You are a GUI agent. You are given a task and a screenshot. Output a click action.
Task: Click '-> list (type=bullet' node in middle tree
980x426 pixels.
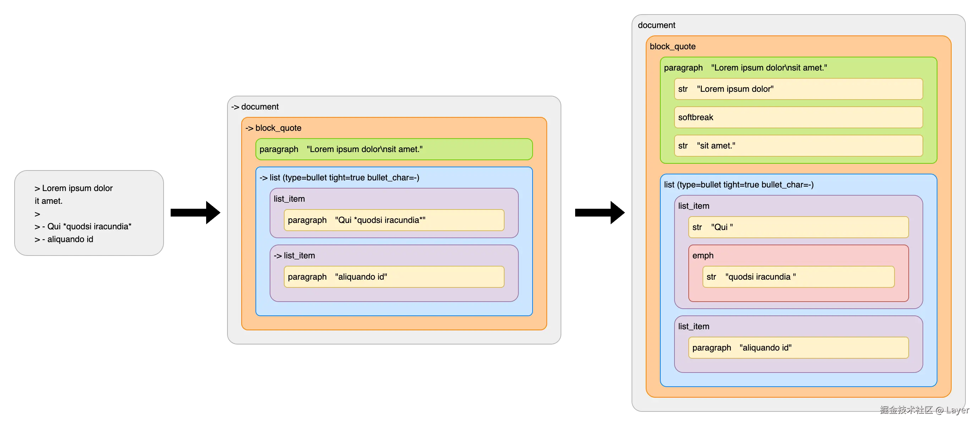pos(339,178)
